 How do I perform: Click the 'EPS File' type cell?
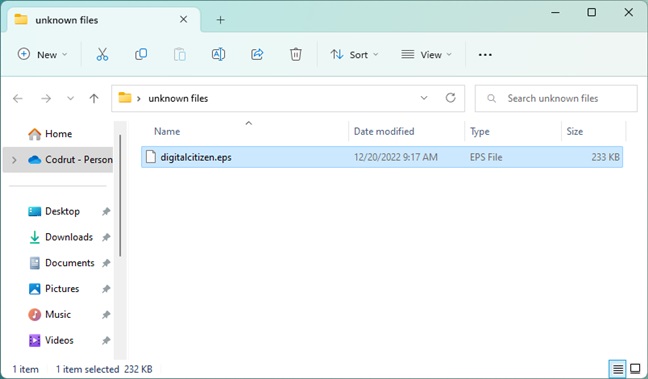click(x=486, y=157)
